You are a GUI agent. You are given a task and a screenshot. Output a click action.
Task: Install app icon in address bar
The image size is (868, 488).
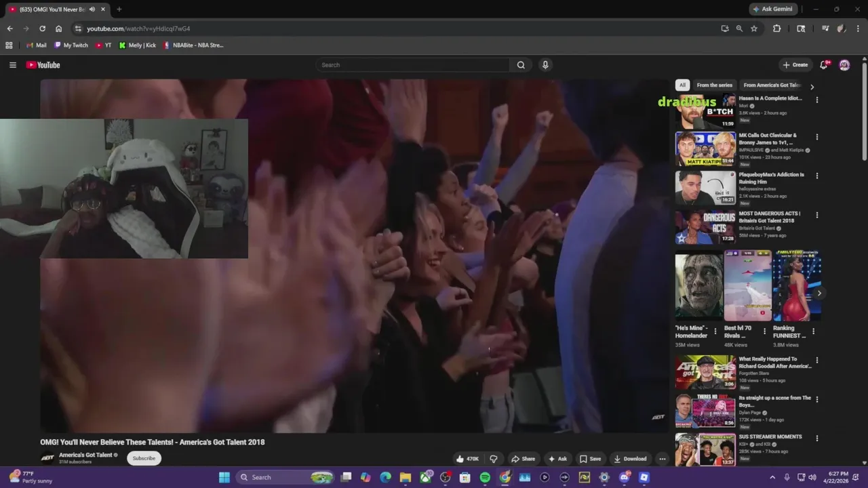pos(725,28)
